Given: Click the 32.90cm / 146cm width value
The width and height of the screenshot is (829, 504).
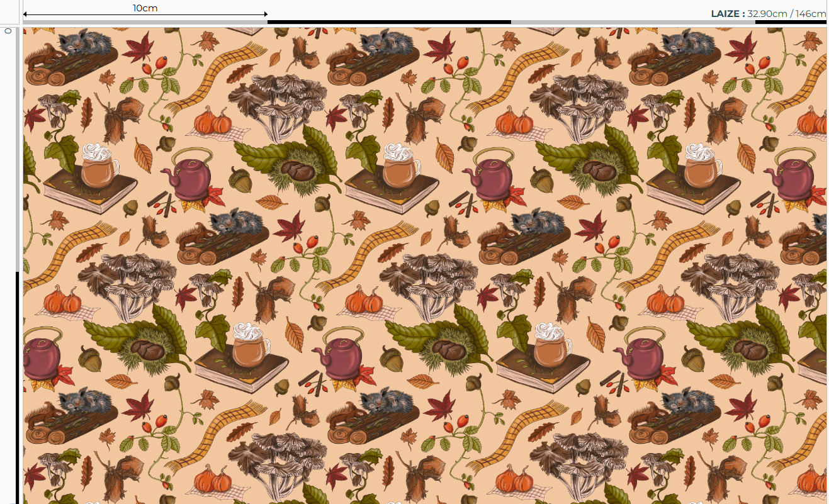Looking at the screenshot, I should point(791,13).
